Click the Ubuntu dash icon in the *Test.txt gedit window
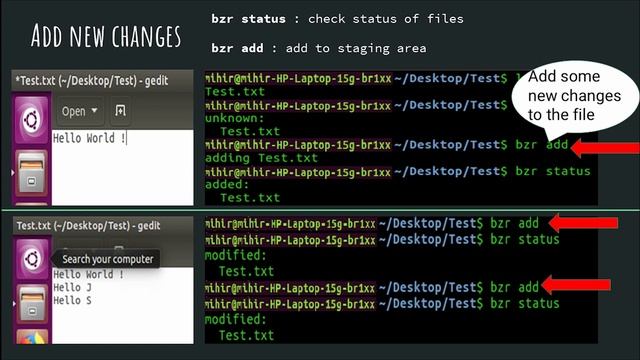Screen dimensions: 640x360 click(x=31, y=120)
